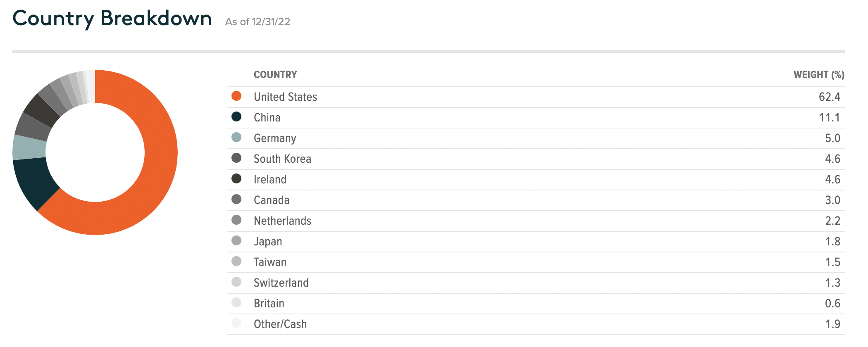This screenshot has height=347, width=868.
Task: Click the orange United States legend dot
Action: click(x=236, y=96)
